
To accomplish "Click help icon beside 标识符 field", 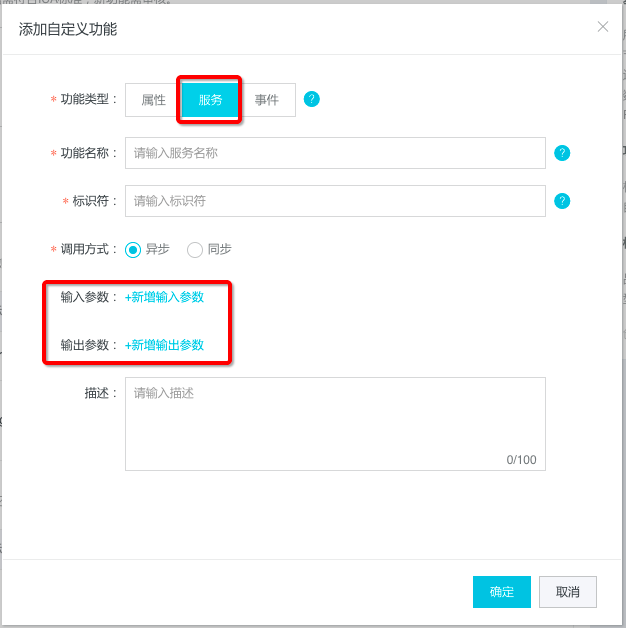I will pos(562,201).
